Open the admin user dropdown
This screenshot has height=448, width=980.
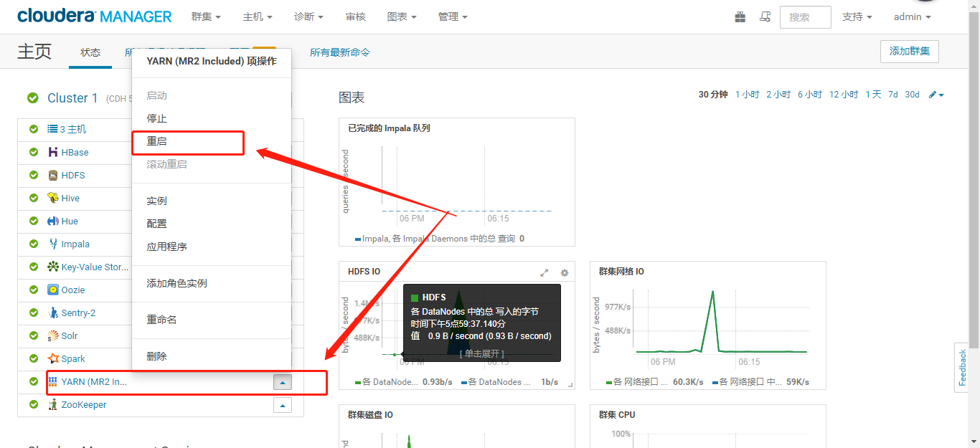point(913,16)
